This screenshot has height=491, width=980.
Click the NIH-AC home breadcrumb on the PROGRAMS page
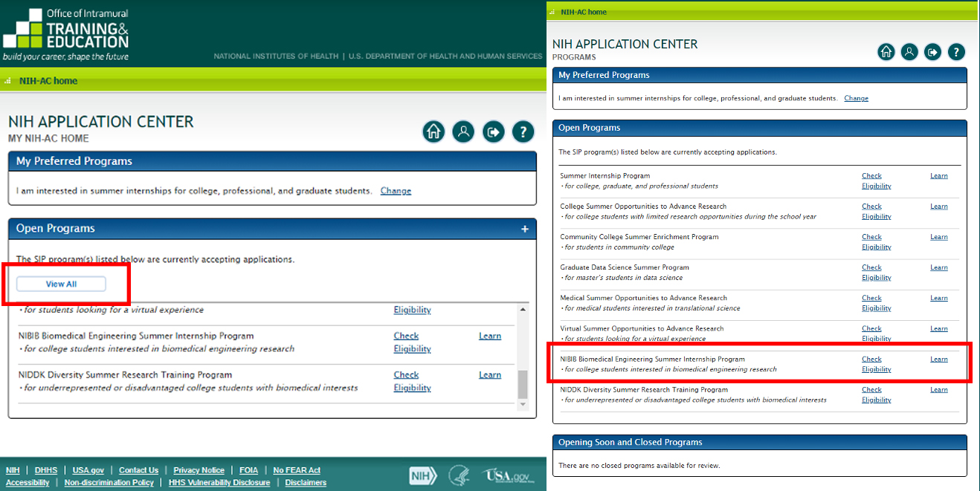tap(584, 12)
